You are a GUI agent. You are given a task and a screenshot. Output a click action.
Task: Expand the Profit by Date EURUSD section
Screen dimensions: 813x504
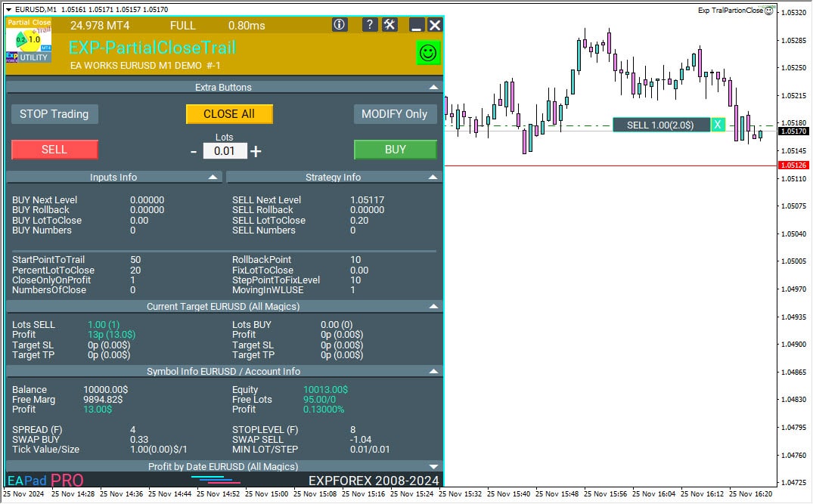click(x=433, y=467)
